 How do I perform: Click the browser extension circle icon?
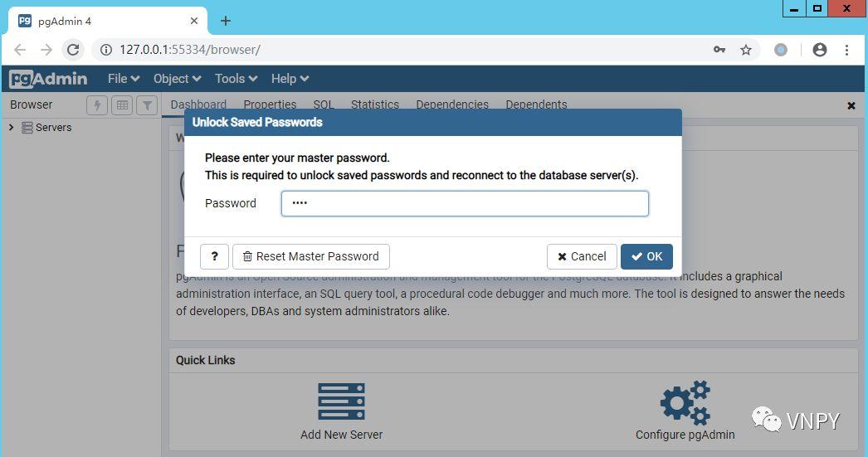coord(781,50)
